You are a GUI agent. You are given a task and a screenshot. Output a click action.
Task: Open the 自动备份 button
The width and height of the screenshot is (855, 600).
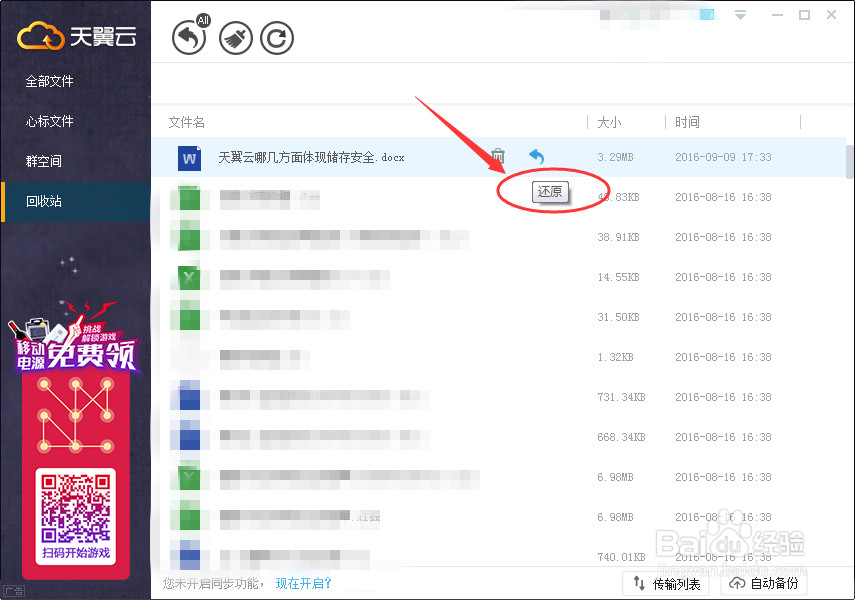tap(764, 584)
